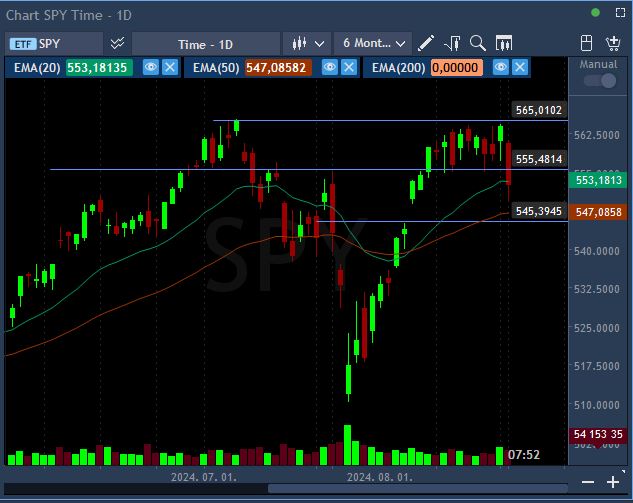Click the candlestick chart type icon

(x=299, y=43)
